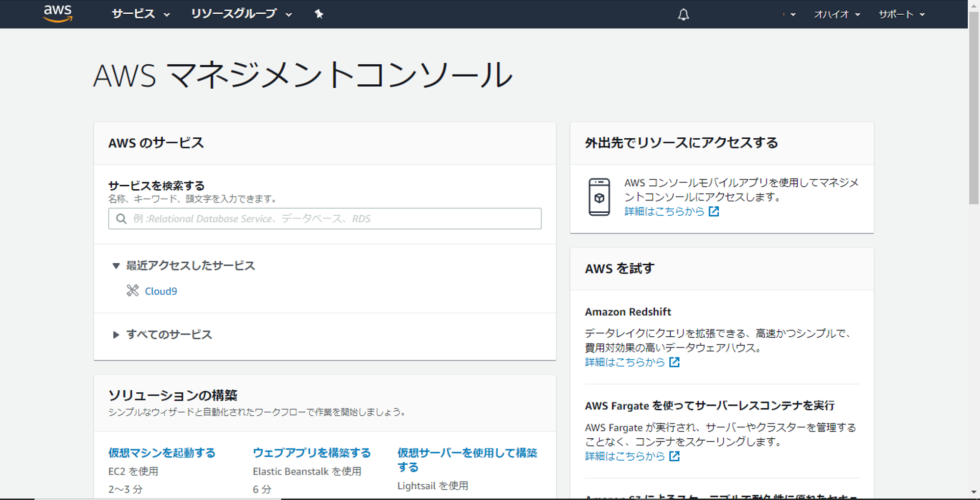Click the AWS のサービス heading
This screenshot has width=980, height=500.
coord(156,143)
